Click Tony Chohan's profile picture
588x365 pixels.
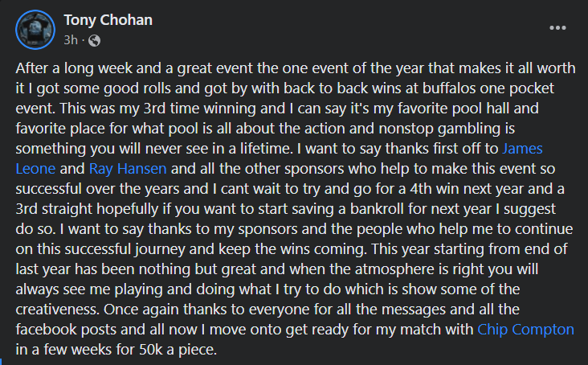pyautogui.click(x=35, y=29)
